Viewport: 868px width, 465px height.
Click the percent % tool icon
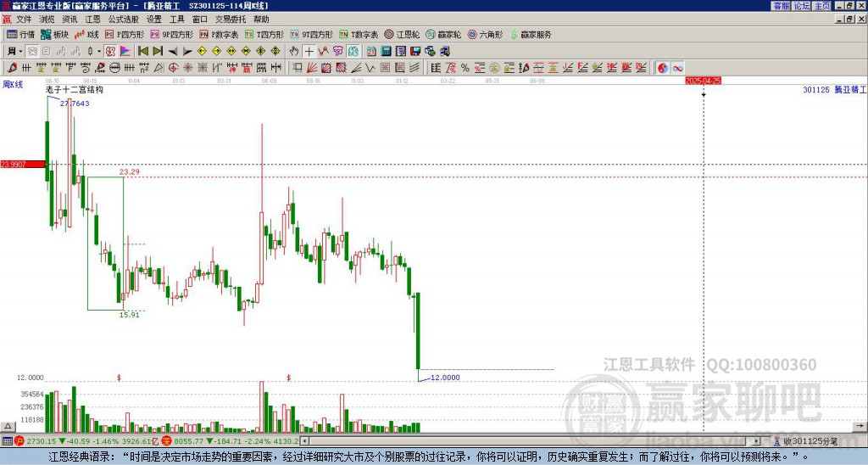click(x=465, y=68)
